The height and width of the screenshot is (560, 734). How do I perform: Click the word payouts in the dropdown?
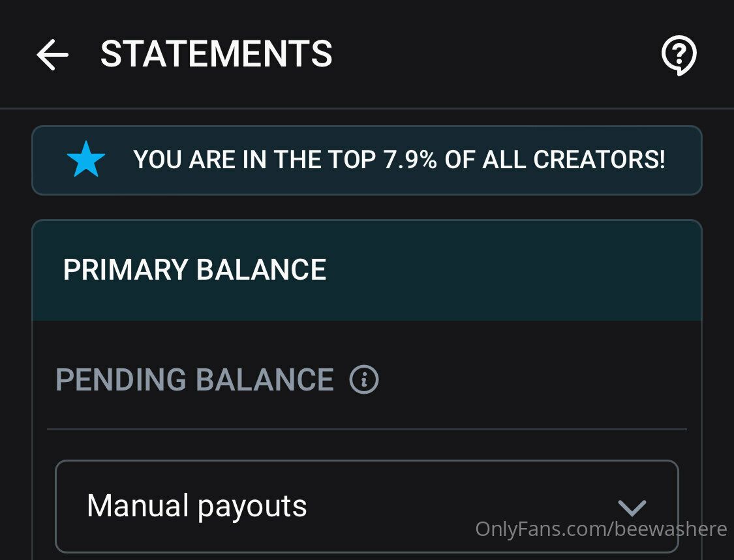click(x=252, y=507)
